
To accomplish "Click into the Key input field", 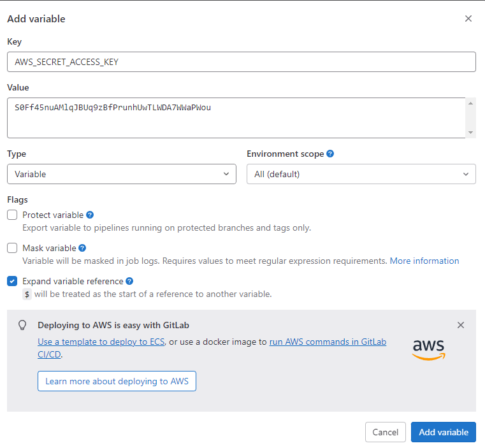I will tap(242, 62).
